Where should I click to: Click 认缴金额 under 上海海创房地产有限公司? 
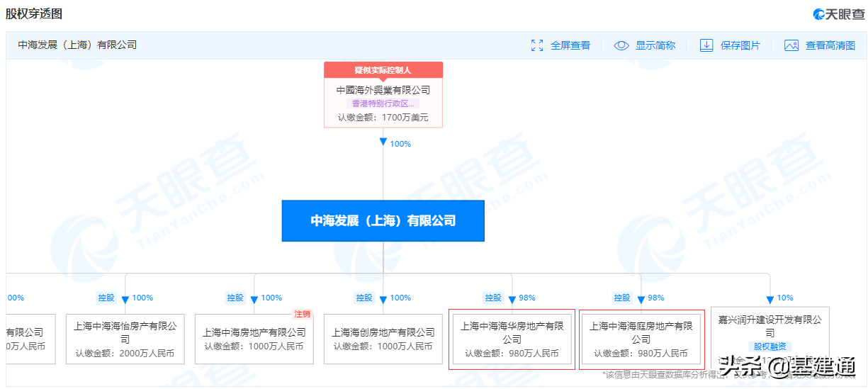point(383,346)
